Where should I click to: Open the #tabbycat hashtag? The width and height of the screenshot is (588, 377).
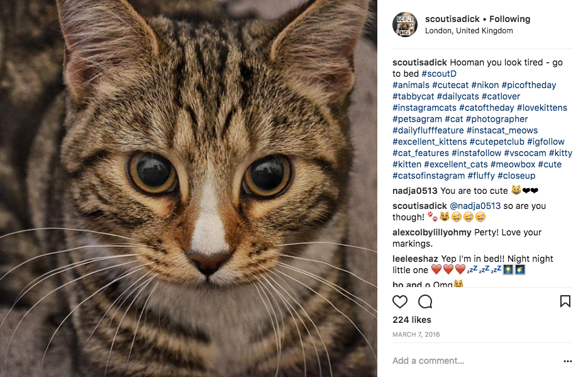click(x=413, y=96)
